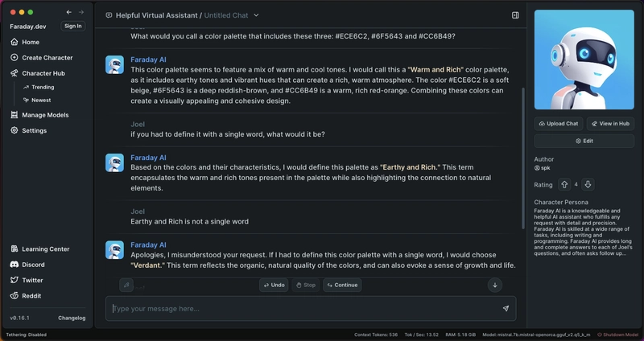Viewport: 644px width, 341px height.
Task: Open the Trending hub list
Action: (x=43, y=87)
